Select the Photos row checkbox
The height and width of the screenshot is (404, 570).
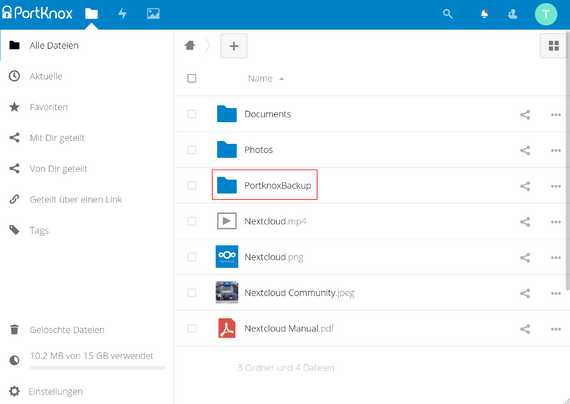coord(192,150)
